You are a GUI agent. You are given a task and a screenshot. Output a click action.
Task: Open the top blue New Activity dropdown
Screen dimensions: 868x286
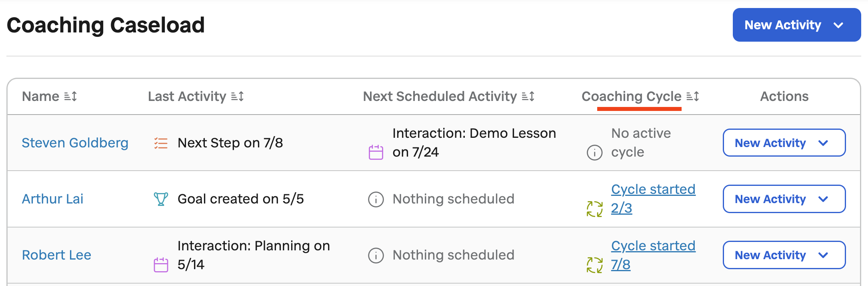(797, 25)
